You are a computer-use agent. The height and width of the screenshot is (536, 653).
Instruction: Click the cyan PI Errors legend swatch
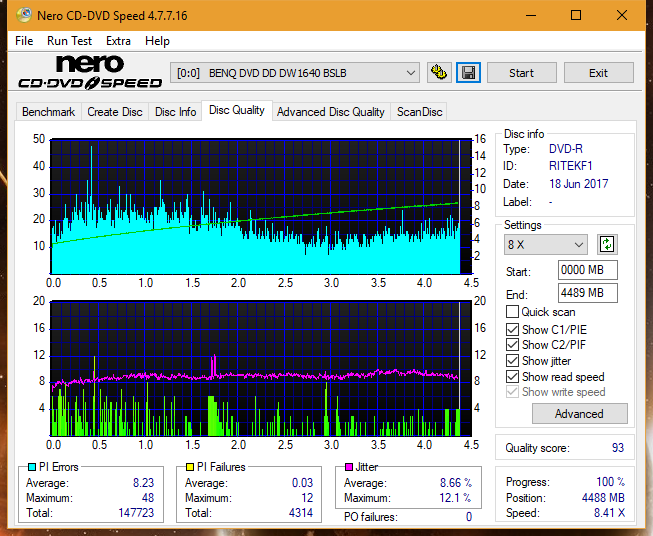click(x=32, y=467)
